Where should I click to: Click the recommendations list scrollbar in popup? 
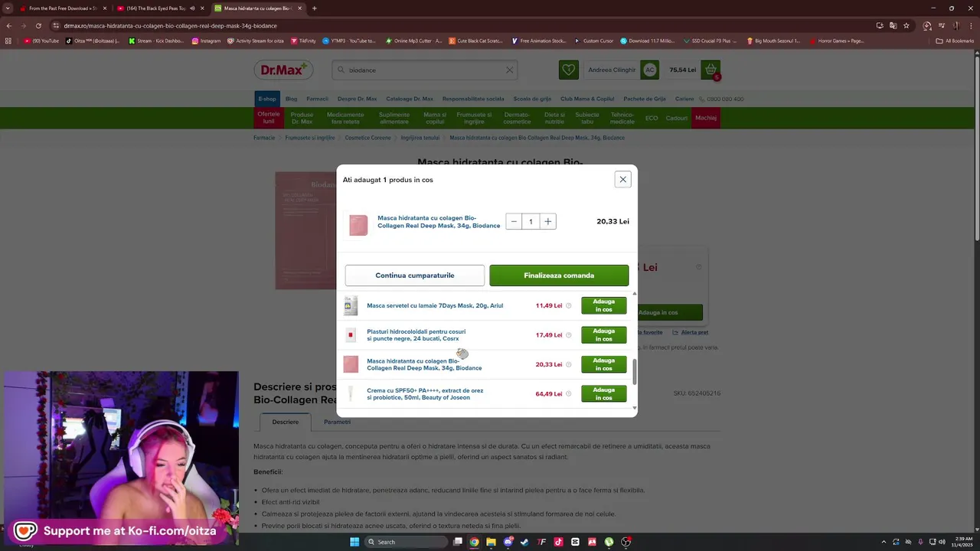click(635, 371)
